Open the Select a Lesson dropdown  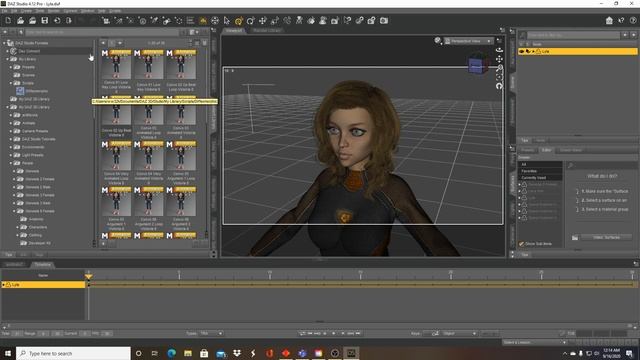click(x=535, y=342)
